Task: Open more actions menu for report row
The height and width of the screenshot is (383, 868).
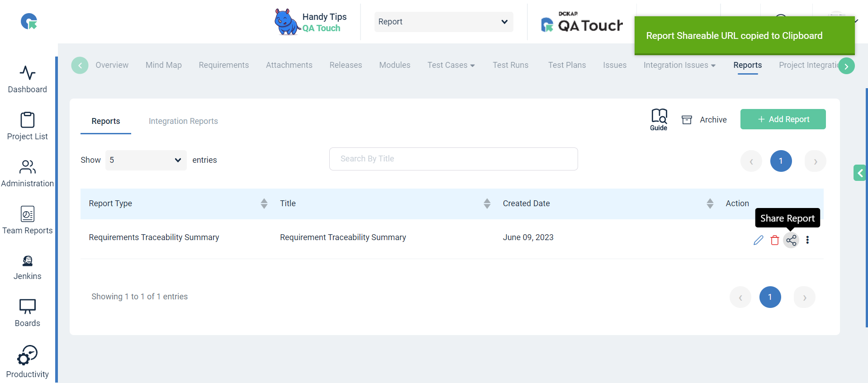Action: (x=807, y=240)
